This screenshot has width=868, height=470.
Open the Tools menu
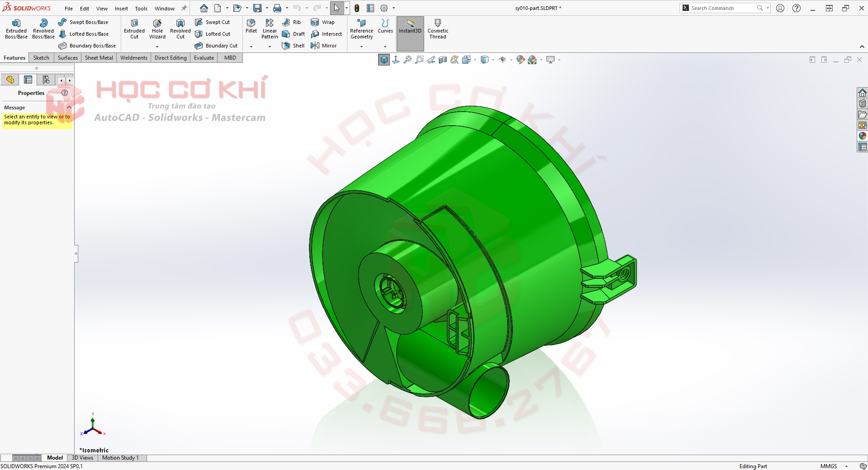pyautogui.click(x=141, y=9)
